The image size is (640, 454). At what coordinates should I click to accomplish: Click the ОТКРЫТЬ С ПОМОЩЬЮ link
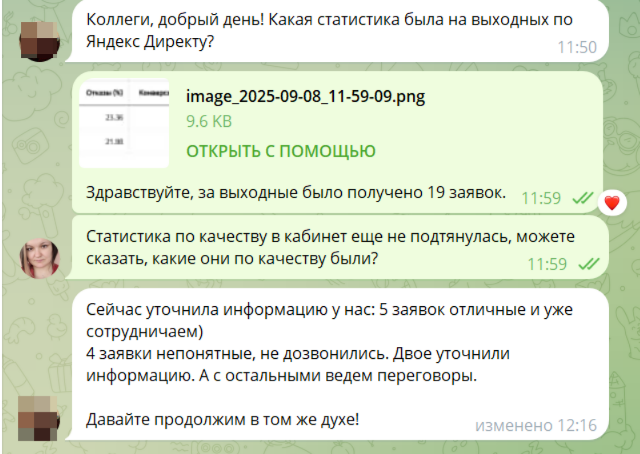280,151
